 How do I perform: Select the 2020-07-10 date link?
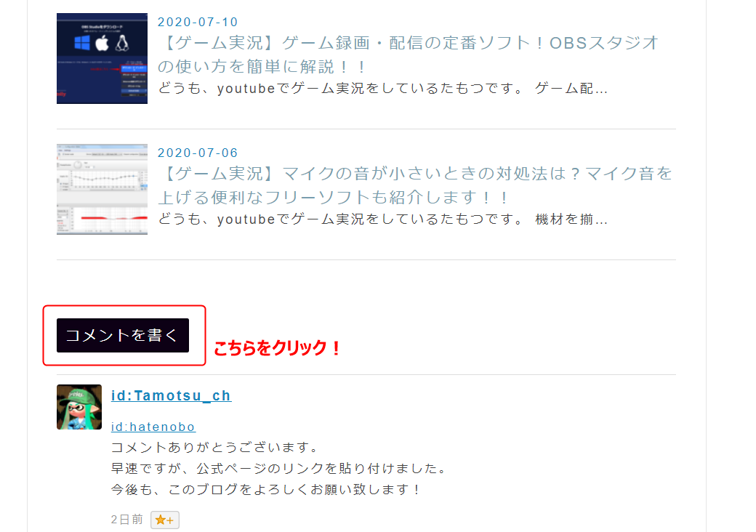[x=198, y=22]
